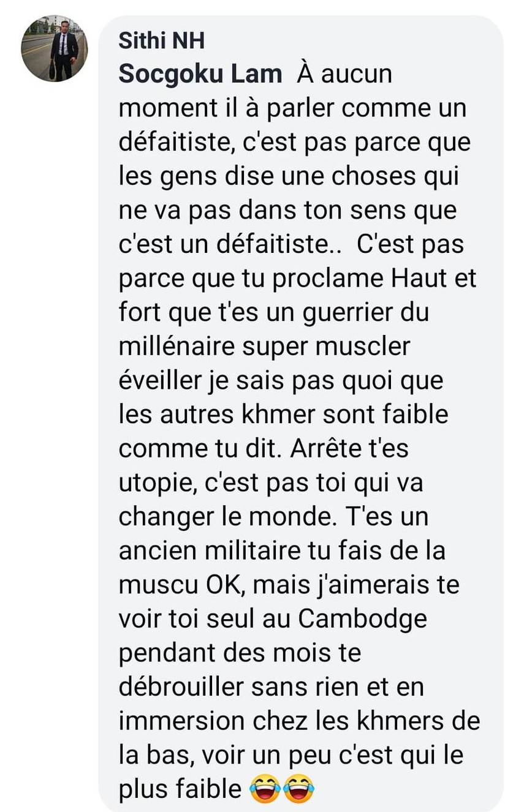Screen dimensions: 524x812
Task: Open the tagged profile Socgoku Lam
Action: 200,74
